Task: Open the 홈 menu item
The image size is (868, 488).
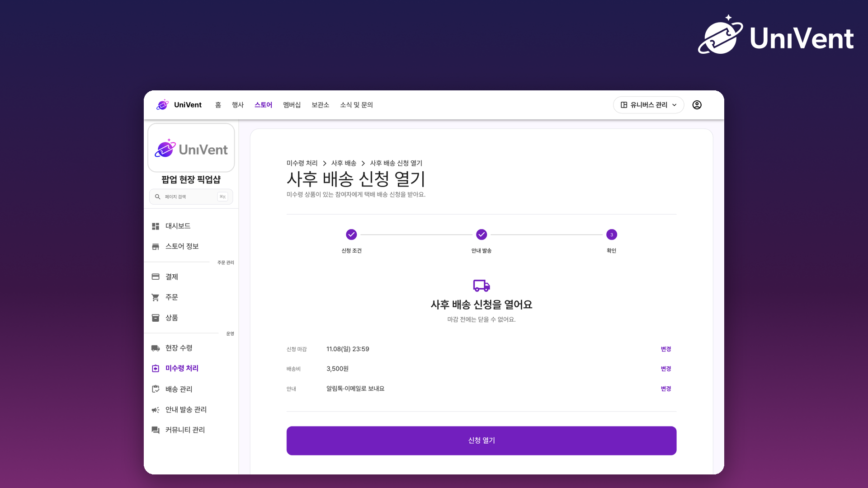Action: tap(218, 105)
